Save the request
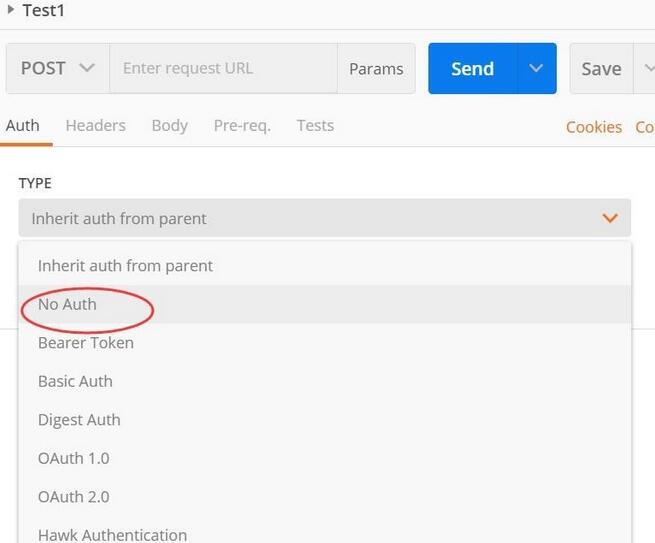Viewport: 655px width, 543px height. [601, 69]
